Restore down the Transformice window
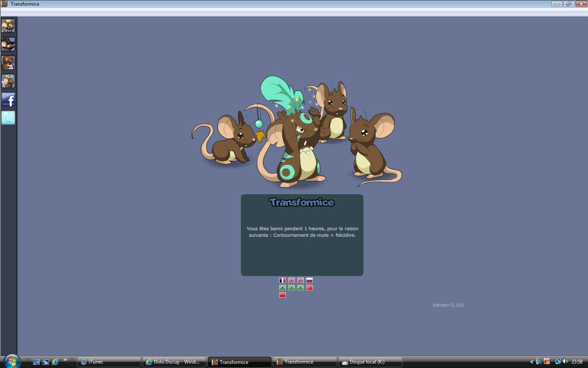 pos(569,4)
